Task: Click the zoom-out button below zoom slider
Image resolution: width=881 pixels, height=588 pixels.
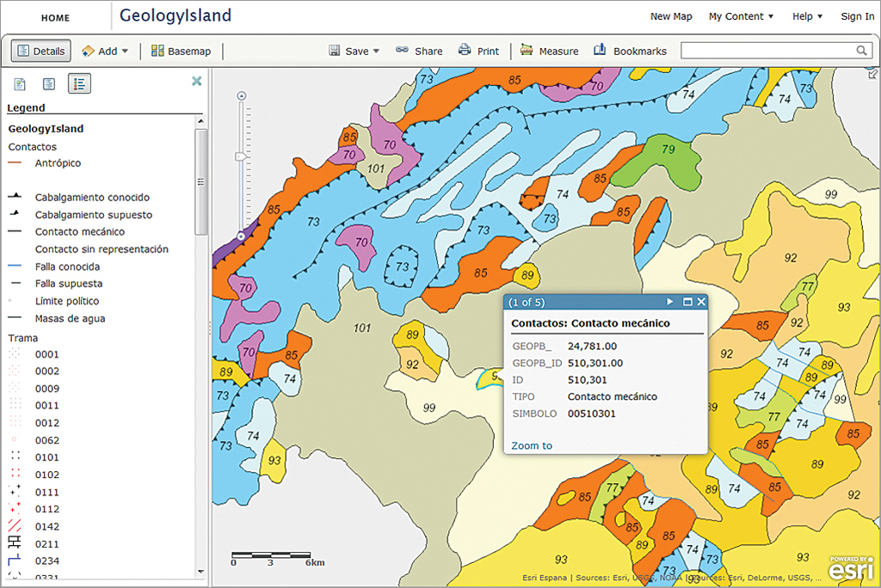Action: (x=241, y=236)
